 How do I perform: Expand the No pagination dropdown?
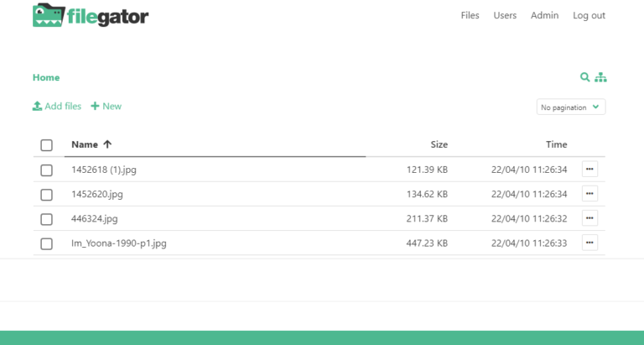(571, 107)
